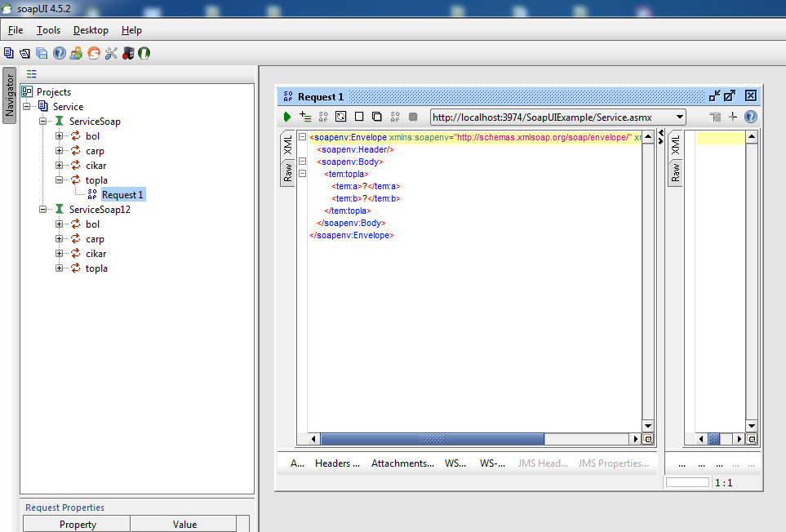786x532 pixels.
Task: Toggle the navigator properties view icon
Action: click(x=31, y=73)
